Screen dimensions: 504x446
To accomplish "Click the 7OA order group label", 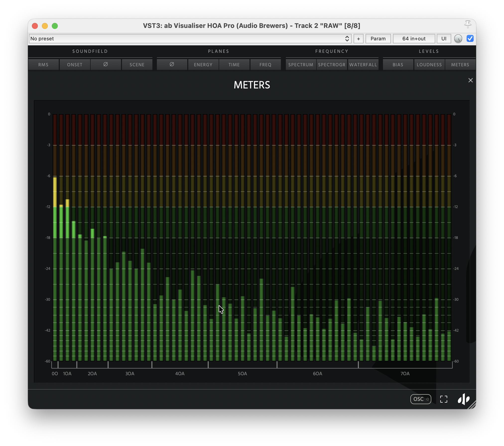I will coord(405,373).
